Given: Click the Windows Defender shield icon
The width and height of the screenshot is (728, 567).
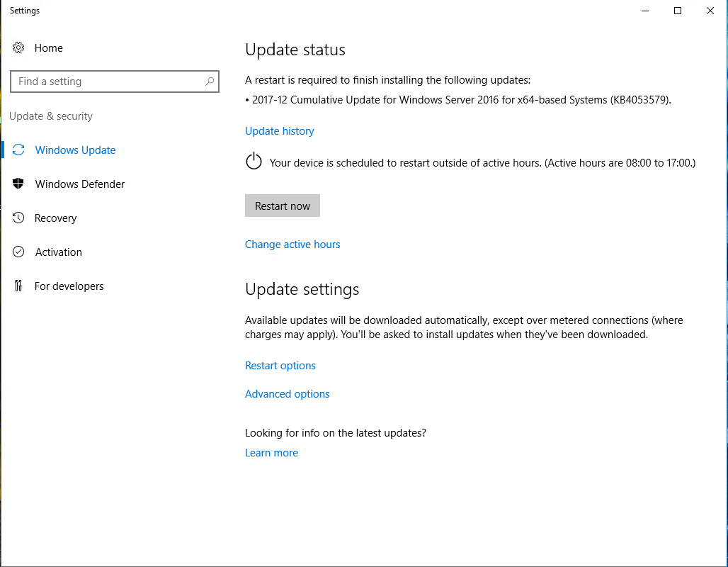Looking at the screenshot, I should tap(19, 184).
